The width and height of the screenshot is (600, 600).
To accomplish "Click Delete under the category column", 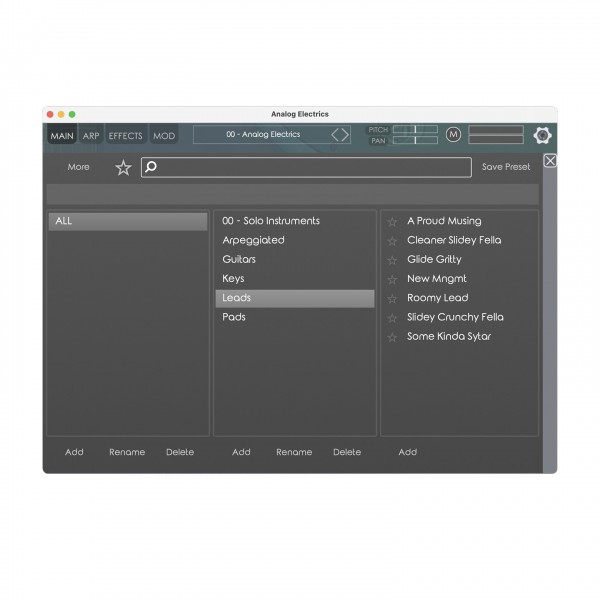I will 347,452.
